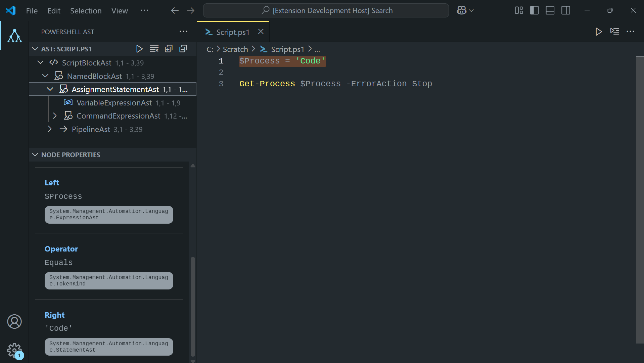
Task: Close the Script.ps1 tab
Action: click(x=261, y=32)
